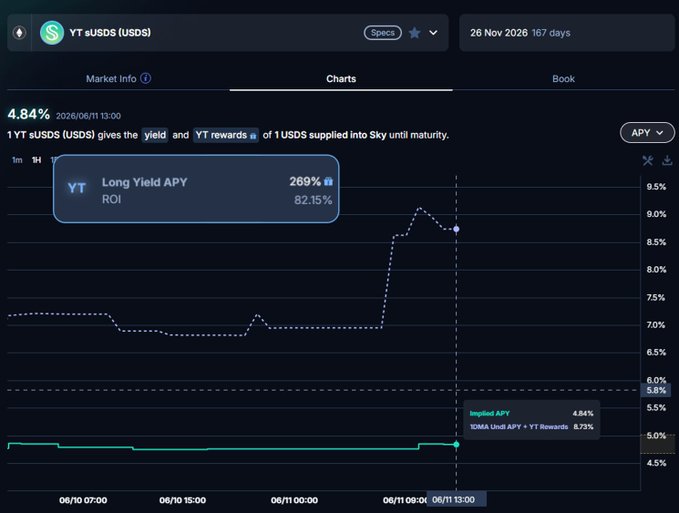Click the Ethereum network icon
Image resolution: width=679 pixels, height=513 pixels.
(x=19, y=33)
